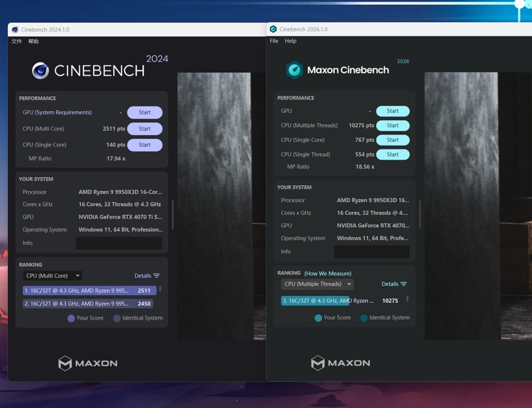Select ranking entry 2 with score 2450
The width and height of the screenshot is (532, 408).
tap(88, 303)
